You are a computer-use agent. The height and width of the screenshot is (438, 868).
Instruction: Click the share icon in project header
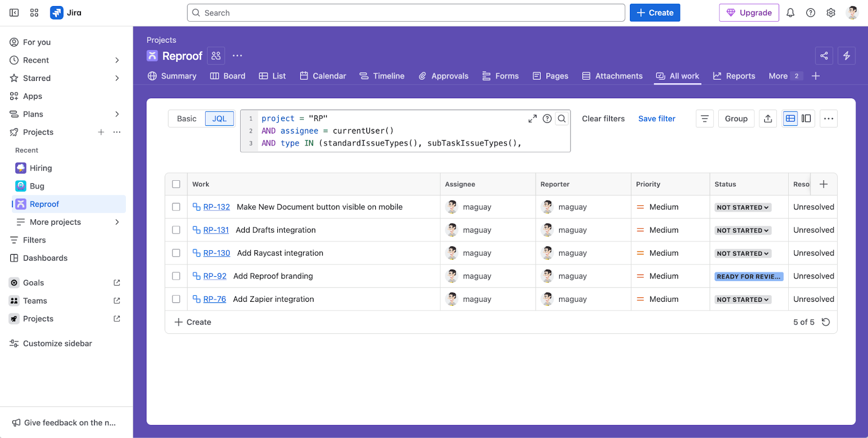pyautogui.click(x=824, y=55)
